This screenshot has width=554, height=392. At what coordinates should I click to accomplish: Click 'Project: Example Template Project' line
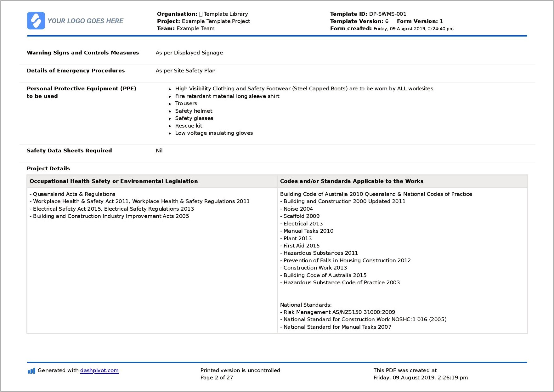[x=203, y=21]
